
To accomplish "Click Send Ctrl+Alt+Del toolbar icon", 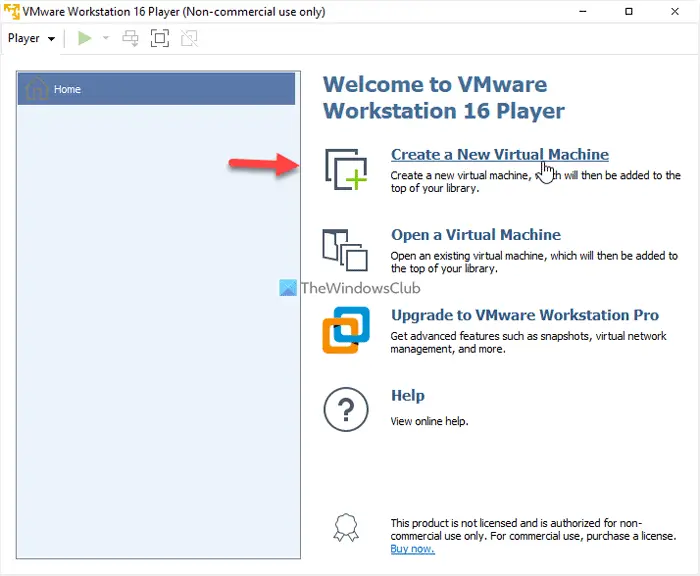I will (130, 38).
